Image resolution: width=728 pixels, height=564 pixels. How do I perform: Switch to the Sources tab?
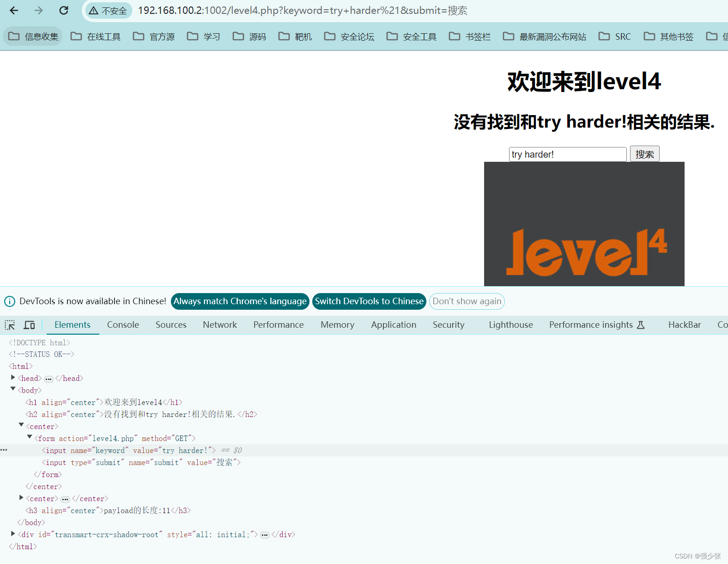(171, 325)
